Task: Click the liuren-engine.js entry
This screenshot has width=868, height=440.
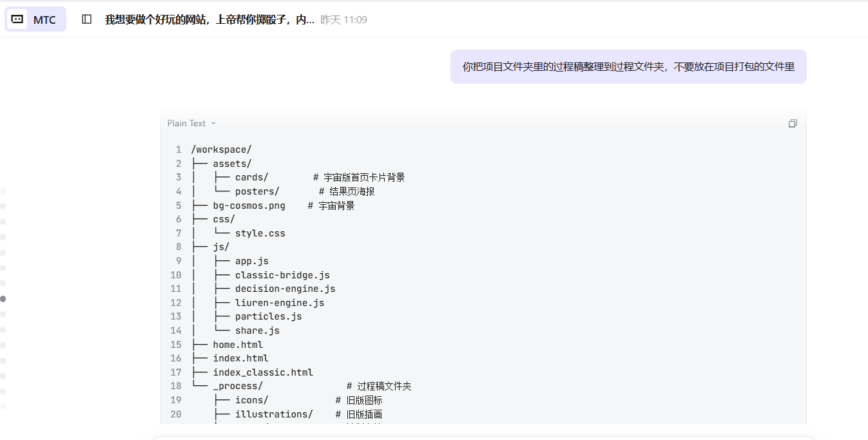Action: point(279,303)
